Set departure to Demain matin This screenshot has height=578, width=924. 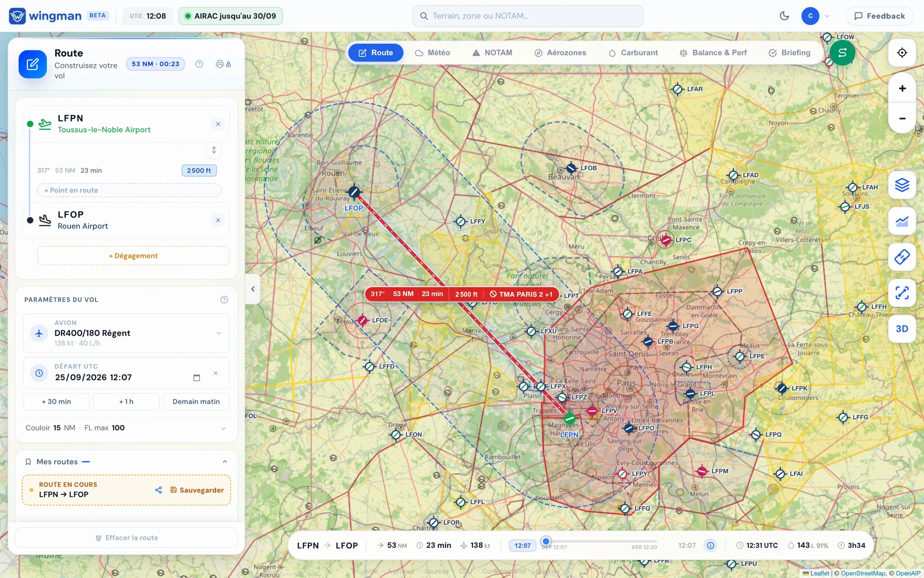point(196,402)
